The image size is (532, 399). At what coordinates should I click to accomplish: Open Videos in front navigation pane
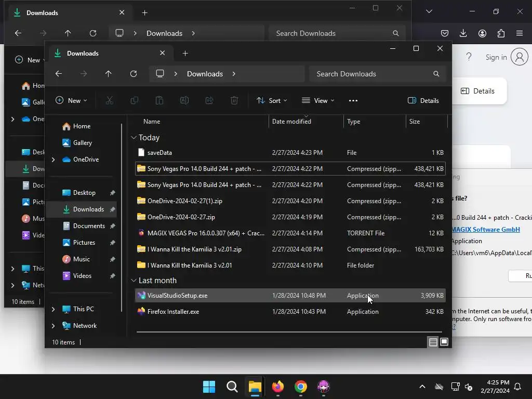click(x=82, y=276)
